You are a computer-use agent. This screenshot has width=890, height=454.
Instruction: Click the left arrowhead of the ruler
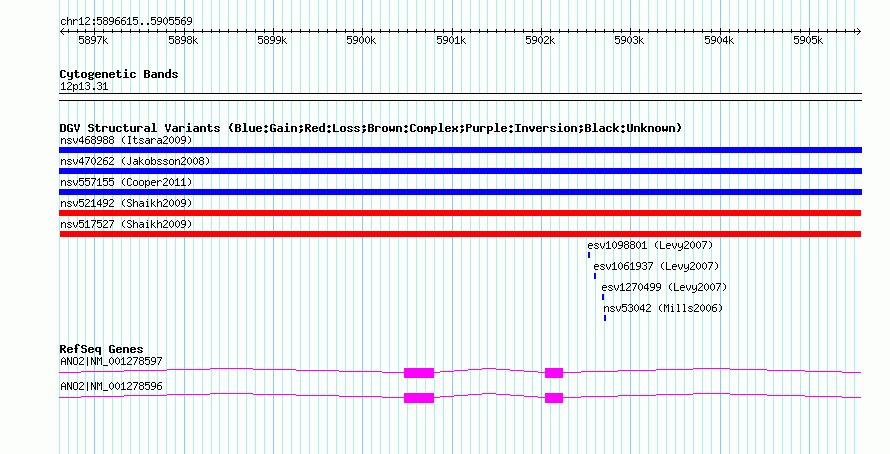coord(62,32)
